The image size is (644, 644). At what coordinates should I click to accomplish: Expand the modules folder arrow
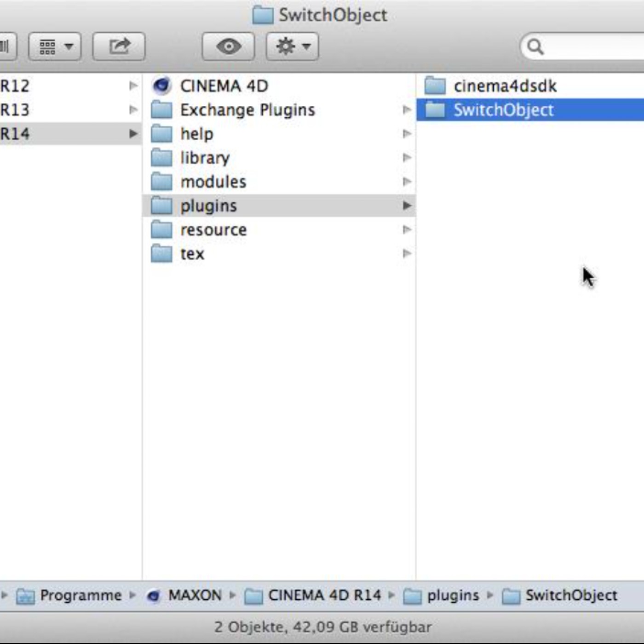pyautogui.click(x=407, y=181)
